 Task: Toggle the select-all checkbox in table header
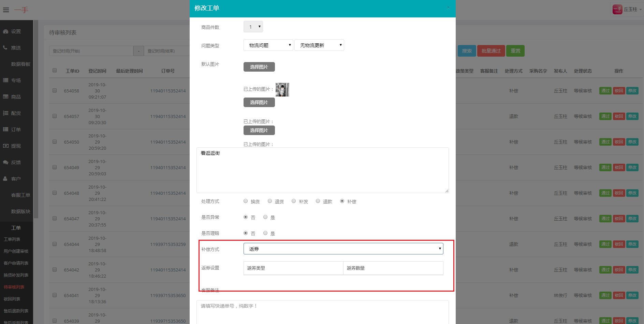click(x=55, y=71)
